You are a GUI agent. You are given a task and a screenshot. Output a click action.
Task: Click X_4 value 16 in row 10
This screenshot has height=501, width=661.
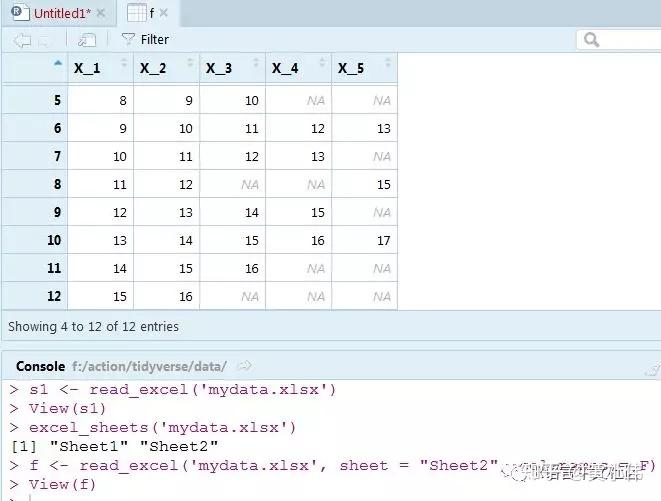(317, 240)
